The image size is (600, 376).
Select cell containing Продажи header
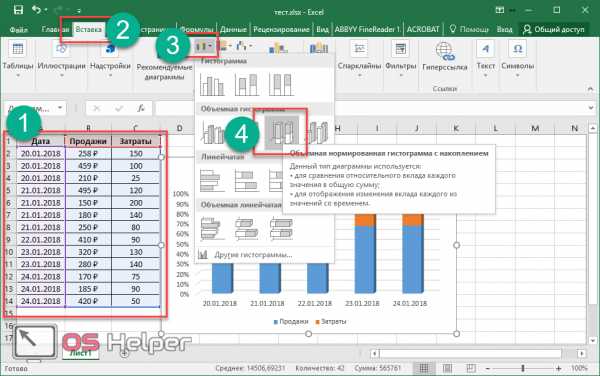(88, 141)
